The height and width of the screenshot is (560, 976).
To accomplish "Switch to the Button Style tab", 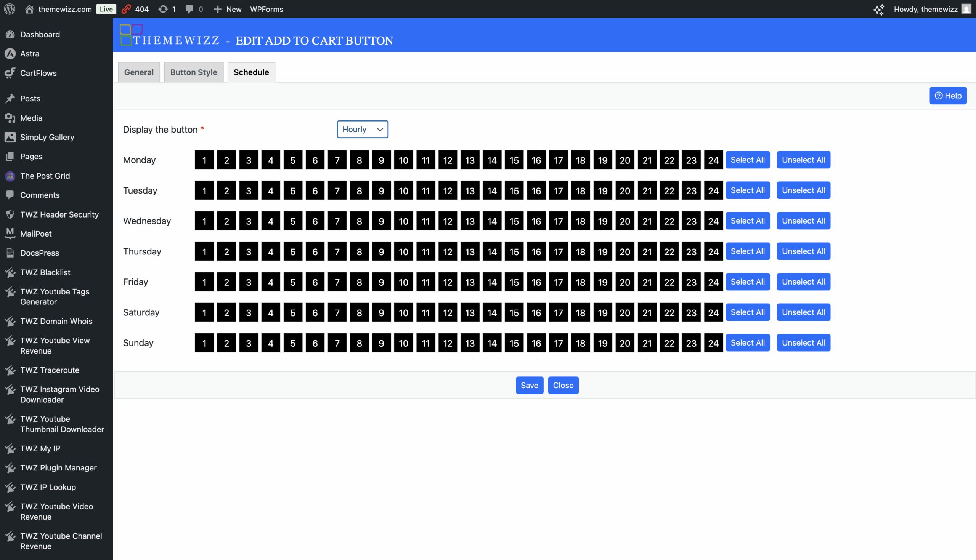I will pos(194,72).
